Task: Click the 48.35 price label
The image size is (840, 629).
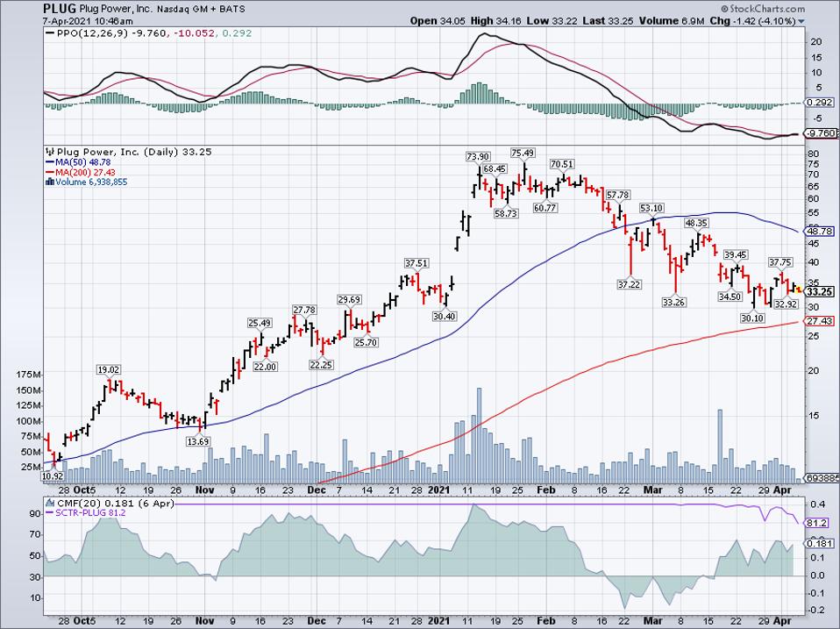Action: click(x=696, y=222)
